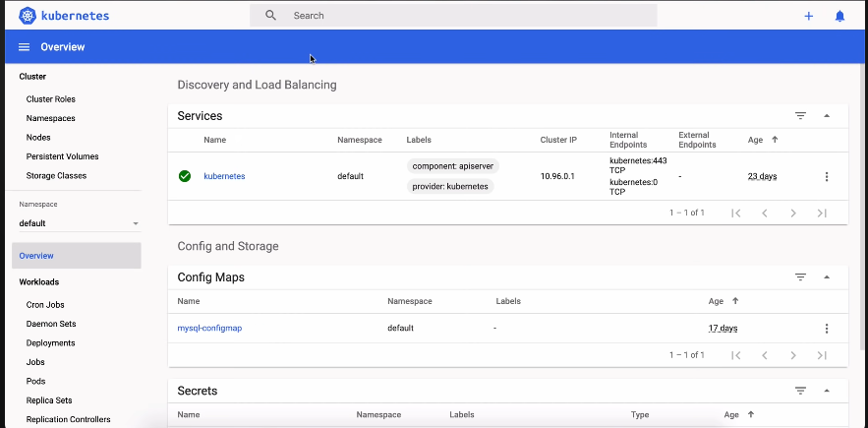This screenshot has width=868, height=428.
Task: Click the 10.96.0.1 cluster IP cell
Action: 557,176
